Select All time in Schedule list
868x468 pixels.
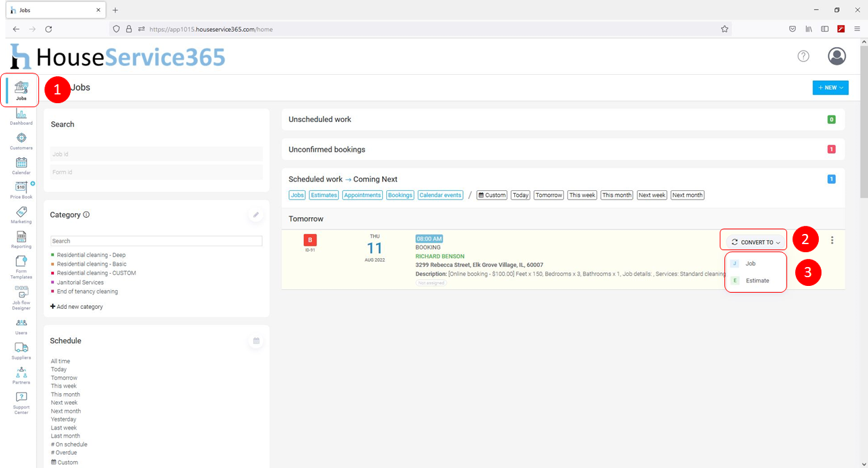tap(61, 361)
